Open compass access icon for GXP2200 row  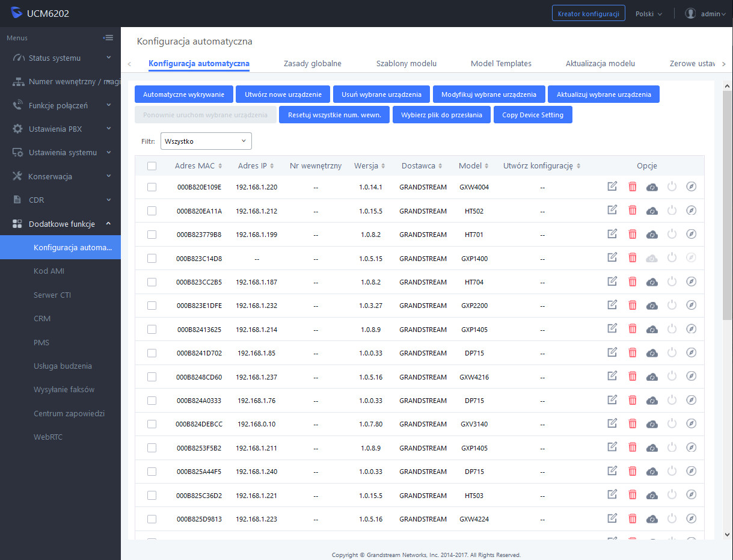coord(691,306)
